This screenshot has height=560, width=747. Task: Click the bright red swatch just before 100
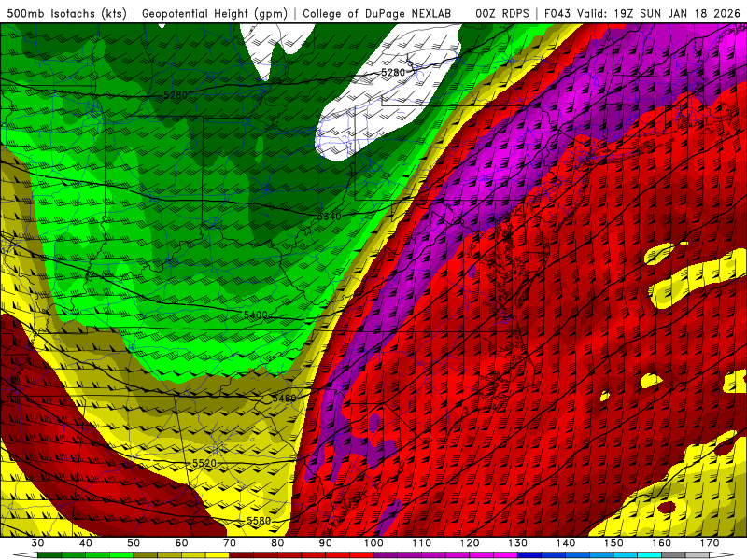coord(361,555)
